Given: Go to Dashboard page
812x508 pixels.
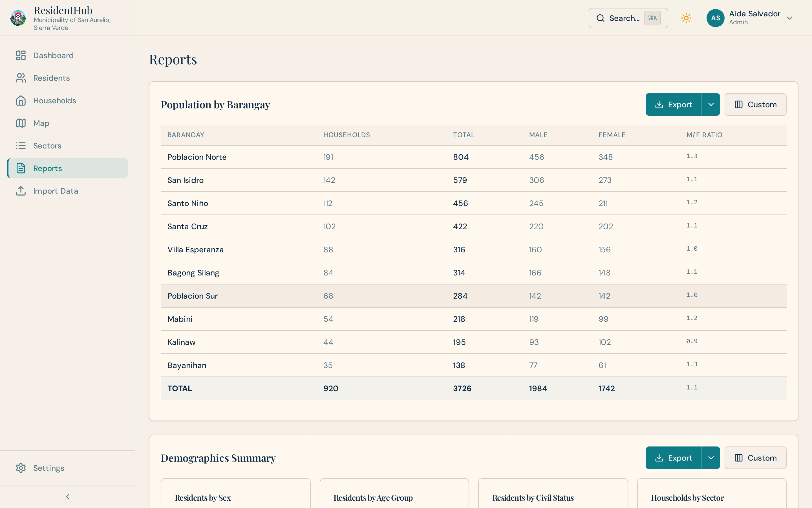Looking at the screenshot, I should [x=67, y=55].
